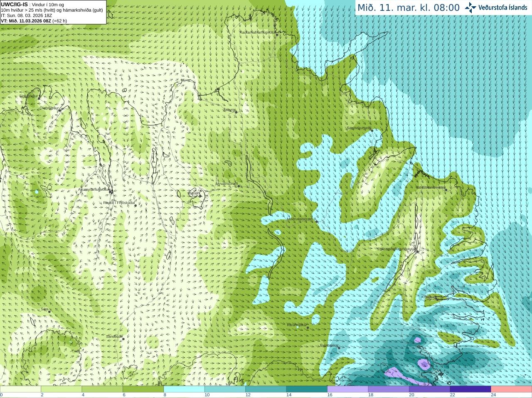Click the Akureyrarflugvöllur station label
This screenshot has width=532, height=398.
94,189
